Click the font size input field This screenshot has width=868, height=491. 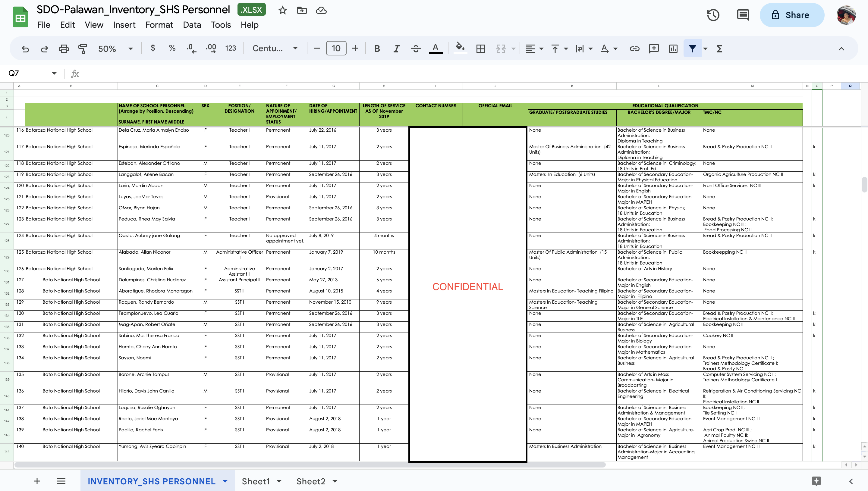pyautogui.click(x=336, y=48)
